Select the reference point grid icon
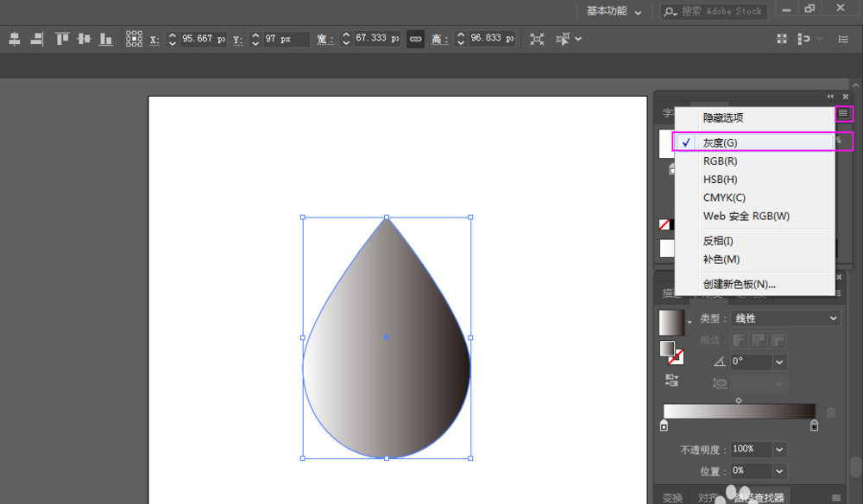 click(x=134, y=39)
